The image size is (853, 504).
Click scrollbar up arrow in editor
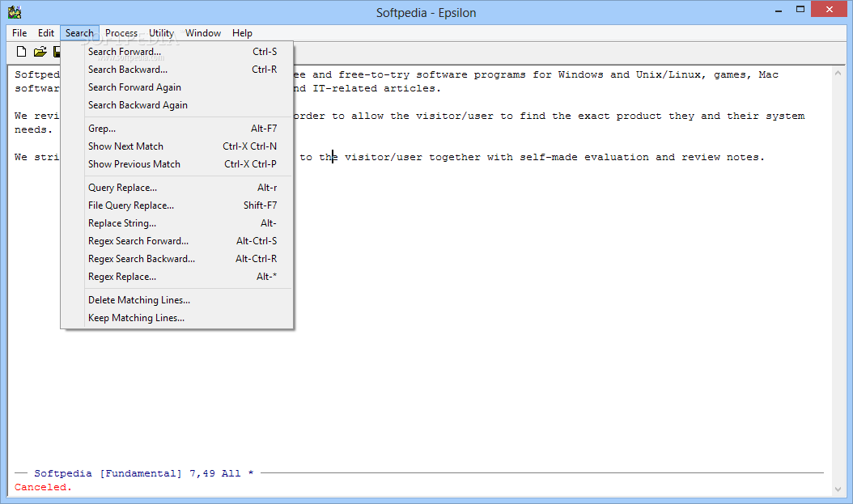tap(838, 73)
